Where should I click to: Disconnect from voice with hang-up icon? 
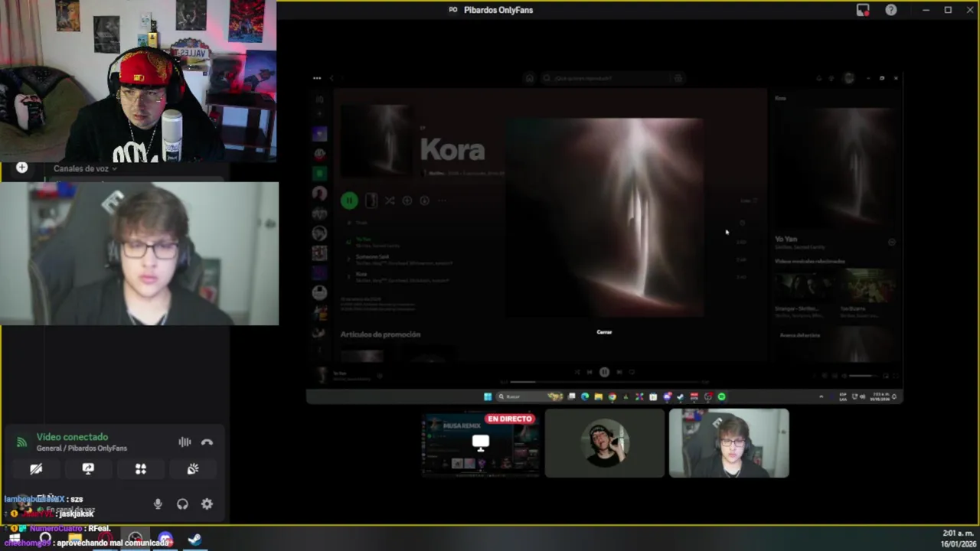[207, 442]
